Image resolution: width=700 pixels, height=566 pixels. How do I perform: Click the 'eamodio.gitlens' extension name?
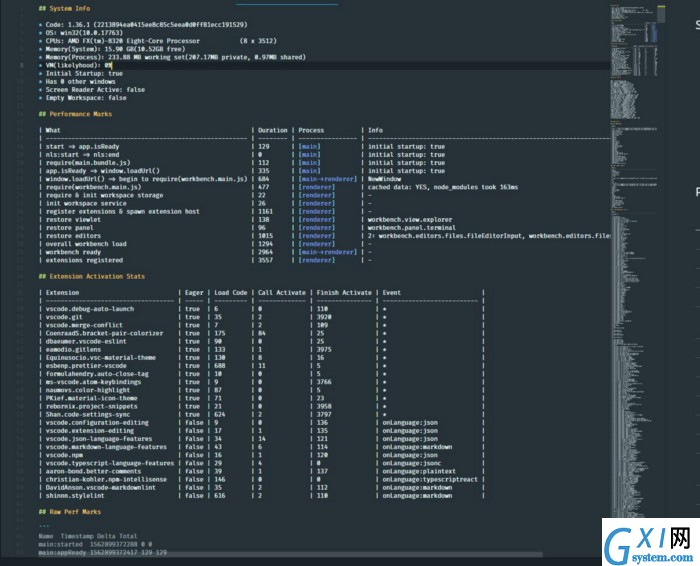click(73, 349)
